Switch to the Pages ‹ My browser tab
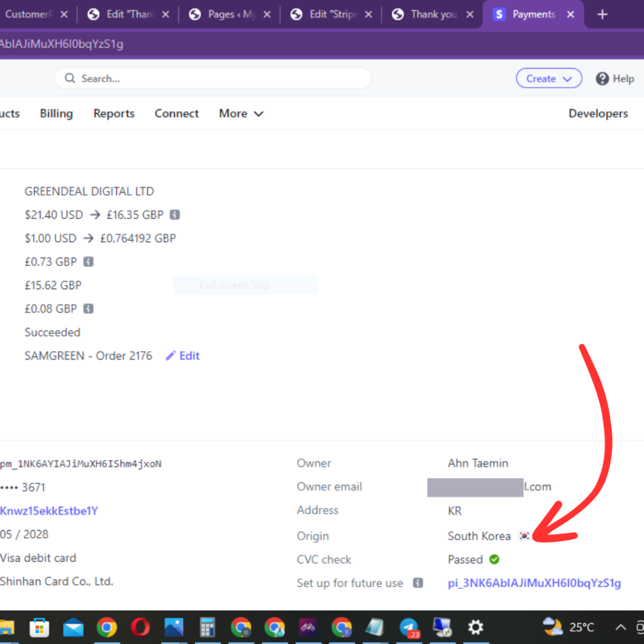Screen dimensions: 644x644 point(231,14)
